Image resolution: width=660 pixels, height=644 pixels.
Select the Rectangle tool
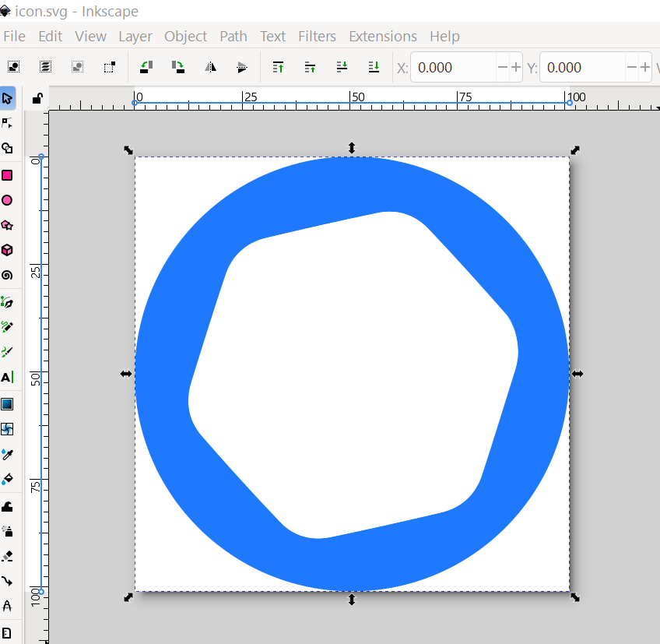point(7,175)
